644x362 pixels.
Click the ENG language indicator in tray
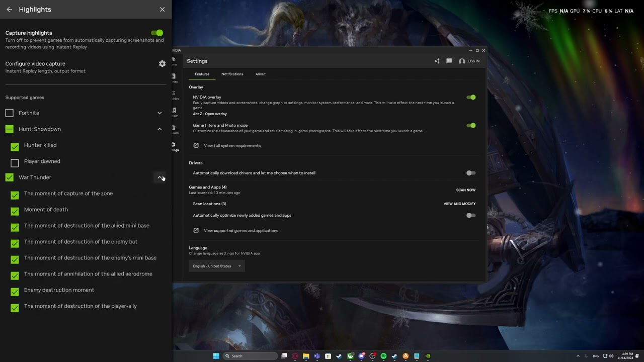click(x=596, y=356)
